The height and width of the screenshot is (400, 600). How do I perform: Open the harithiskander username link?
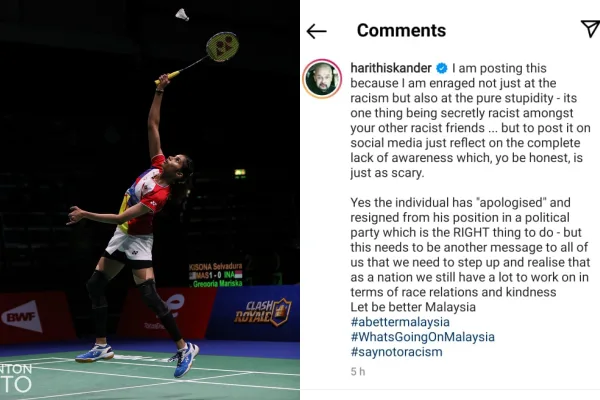point(391,68)
